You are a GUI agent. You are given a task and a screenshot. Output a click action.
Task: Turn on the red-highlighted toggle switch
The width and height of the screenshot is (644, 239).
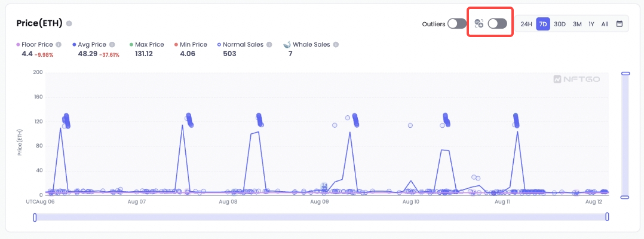[498, 24]
